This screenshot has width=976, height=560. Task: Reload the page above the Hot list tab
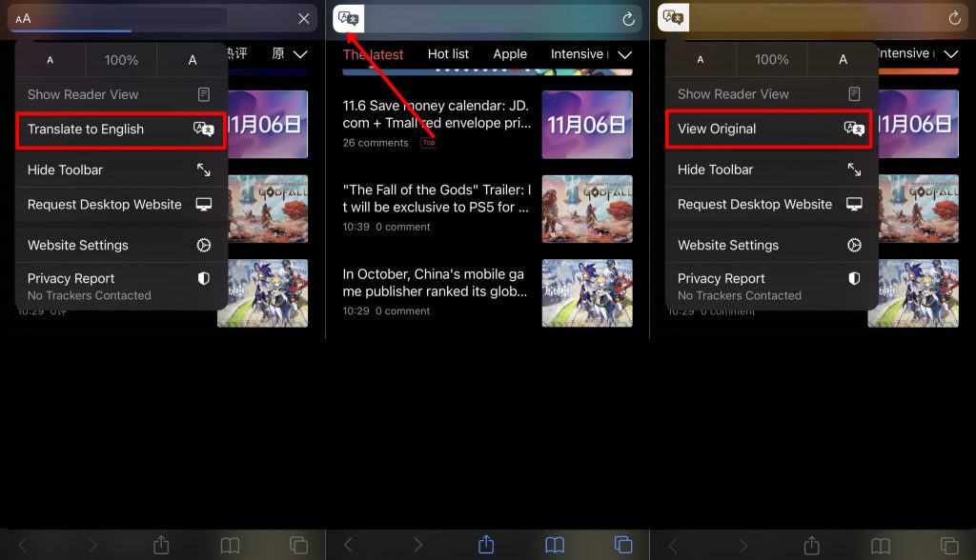[629, 19]
